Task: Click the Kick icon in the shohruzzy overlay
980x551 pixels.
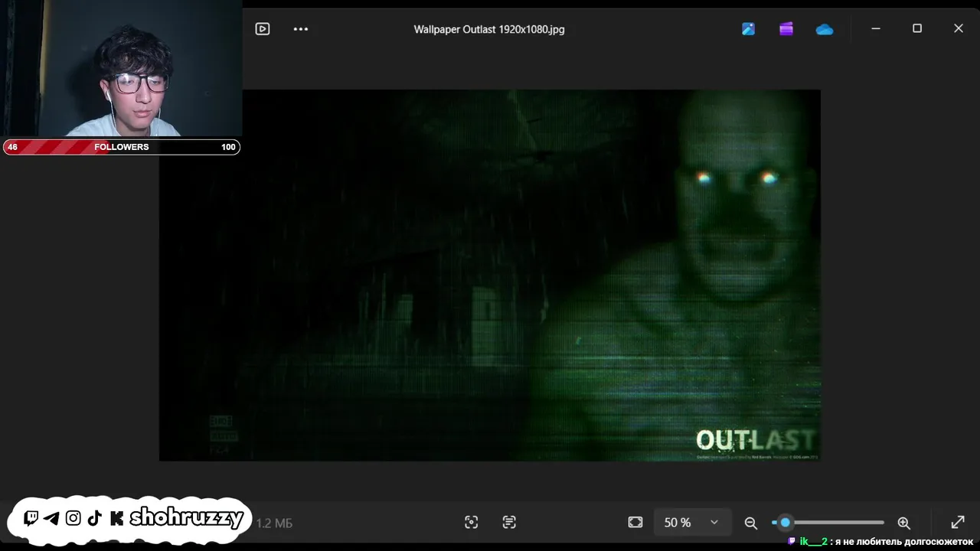Action: 116,518
